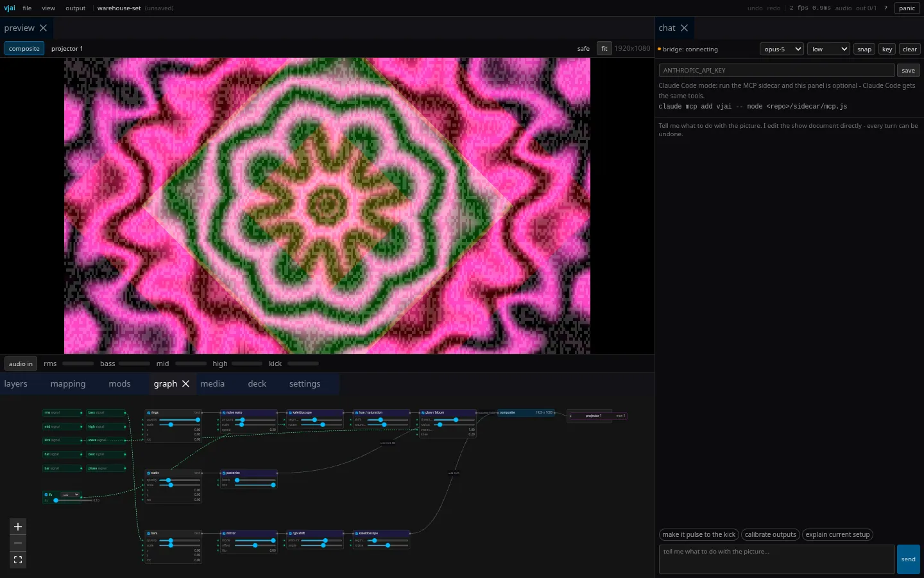Toggle the rings node checkbox

pos(149,413)
